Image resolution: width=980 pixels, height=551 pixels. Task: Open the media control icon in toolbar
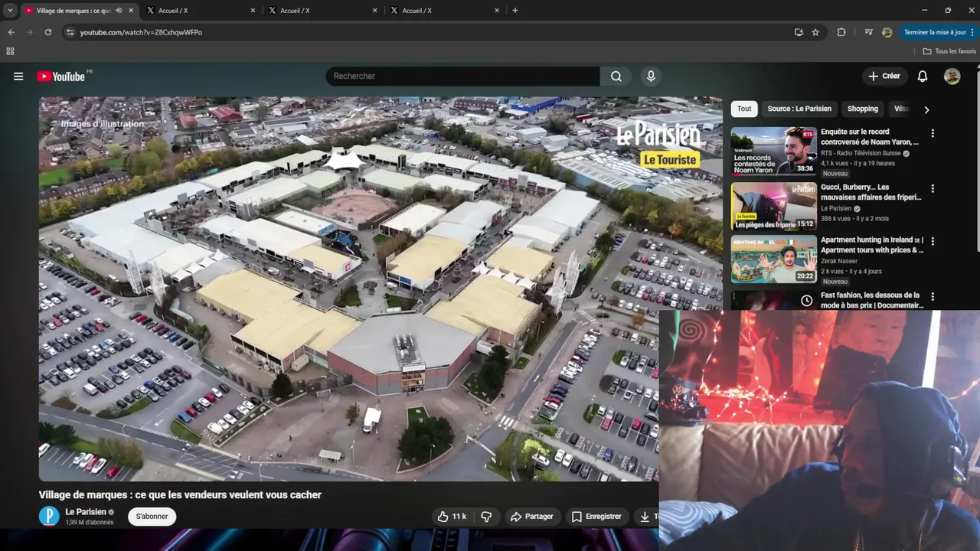[868, 32]
